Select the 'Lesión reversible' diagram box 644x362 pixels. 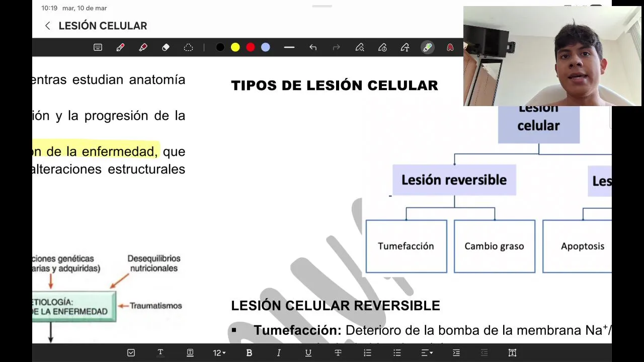[454, 180]
